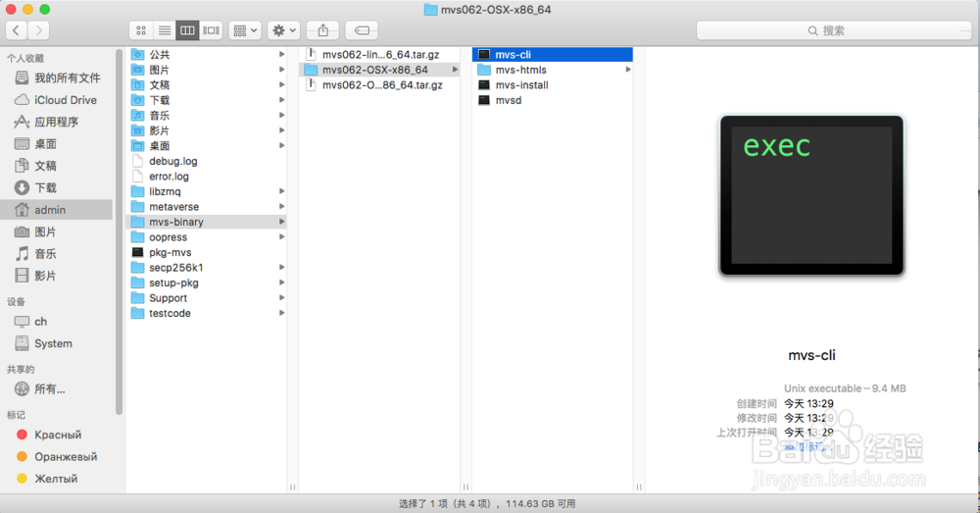The image size is (980, 513).
Task: Open Movies sidebar item 影片
Action: [x=57, y=276]
